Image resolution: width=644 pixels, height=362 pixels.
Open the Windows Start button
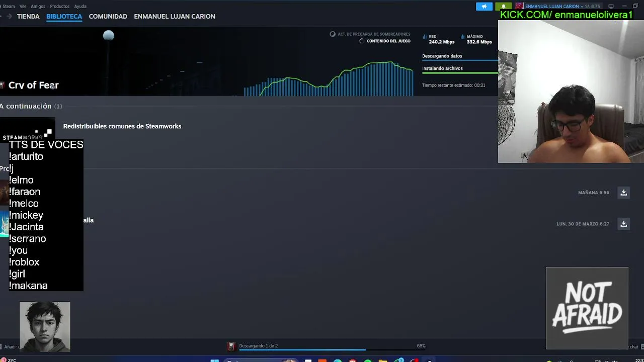pyautogui.click(x=215, y=360)
